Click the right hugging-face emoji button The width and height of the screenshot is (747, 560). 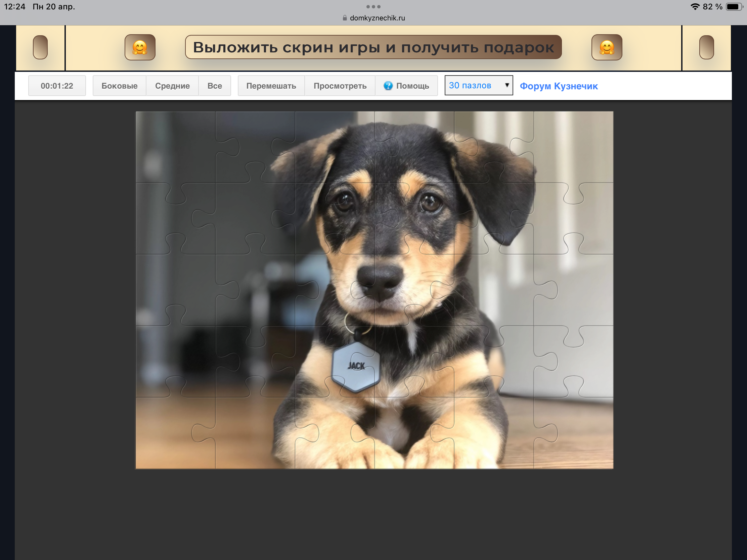pos(607,47)
